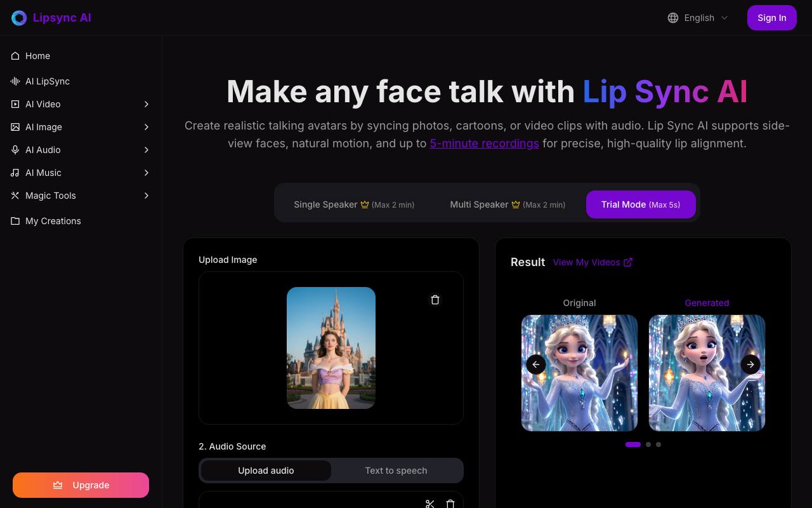Open the View My Videos link
The width and height of the screenshot is (812, 508).
point(593,262)
